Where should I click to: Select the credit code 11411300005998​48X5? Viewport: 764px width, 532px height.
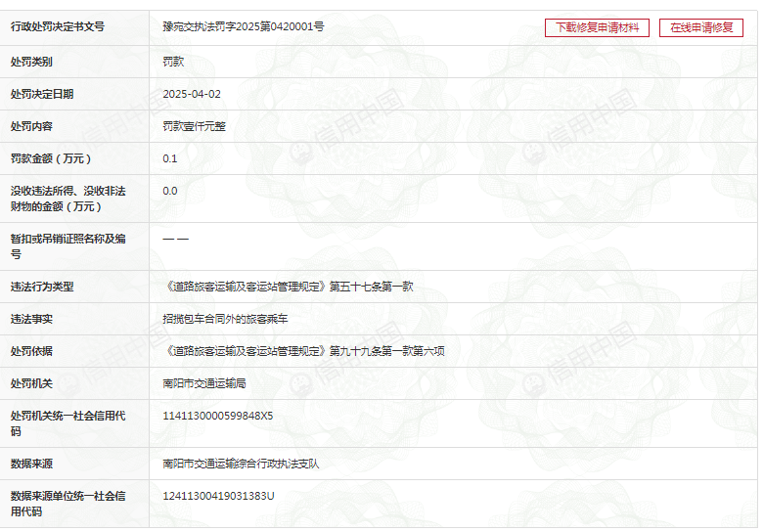[217, 416]
